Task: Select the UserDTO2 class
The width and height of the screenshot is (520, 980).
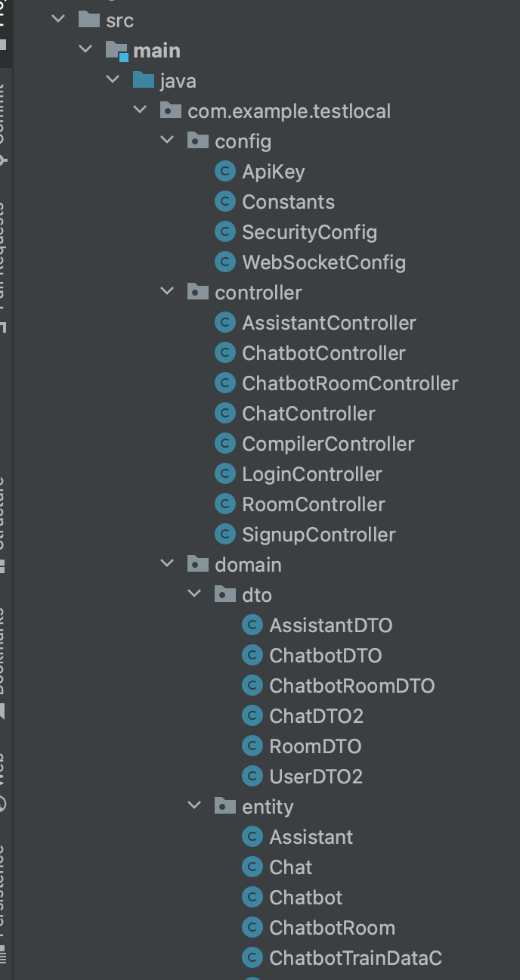Action: tap(316, 777)
